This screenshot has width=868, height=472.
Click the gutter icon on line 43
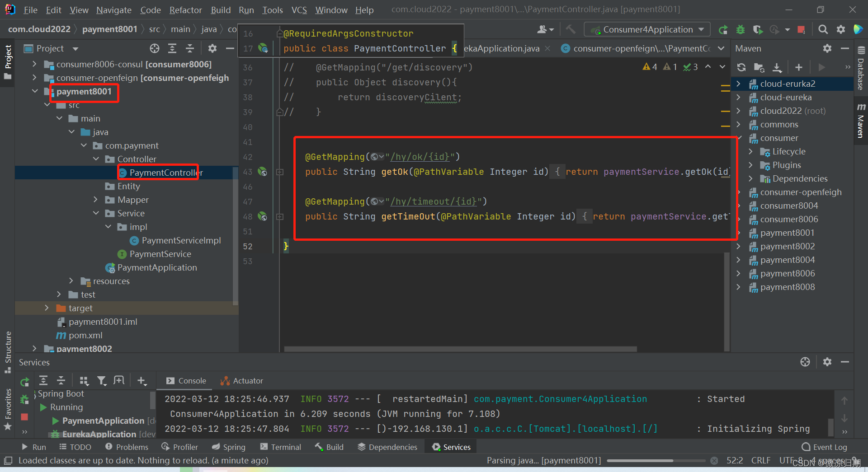[263, 172]
